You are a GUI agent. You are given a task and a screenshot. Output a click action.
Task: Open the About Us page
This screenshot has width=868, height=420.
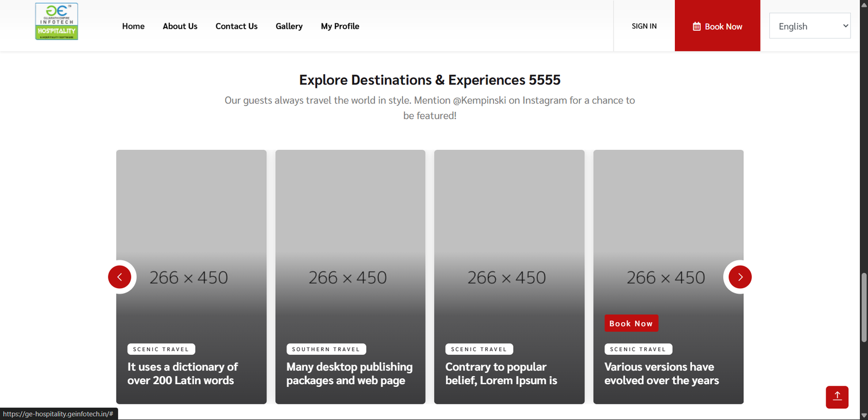point(180,26)
